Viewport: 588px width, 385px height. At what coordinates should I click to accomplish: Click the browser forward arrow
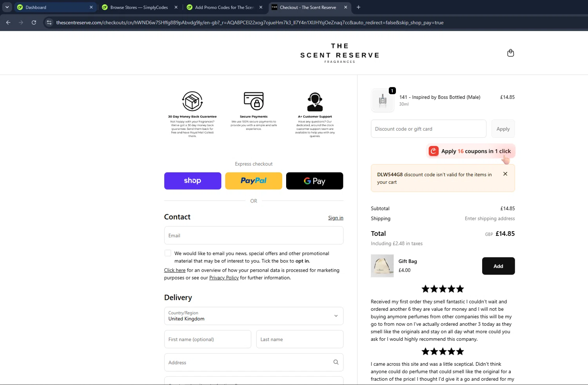(21, 22)
